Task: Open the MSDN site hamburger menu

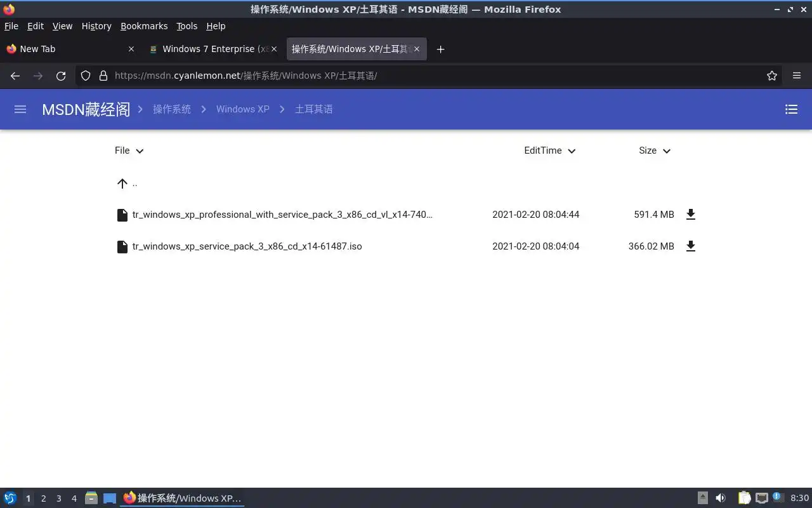Action: pyautogui.click(x=20, y=109)
